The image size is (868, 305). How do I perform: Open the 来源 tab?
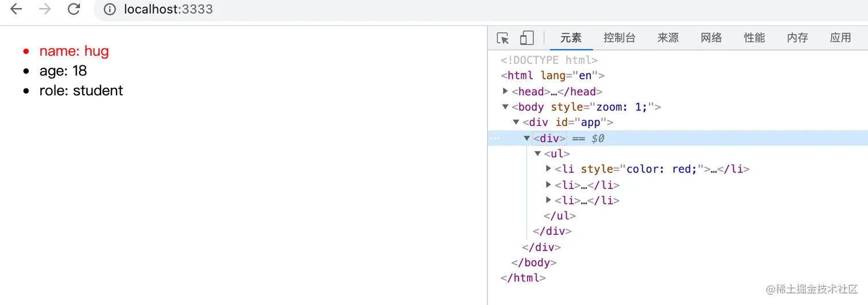pos(668,38)
